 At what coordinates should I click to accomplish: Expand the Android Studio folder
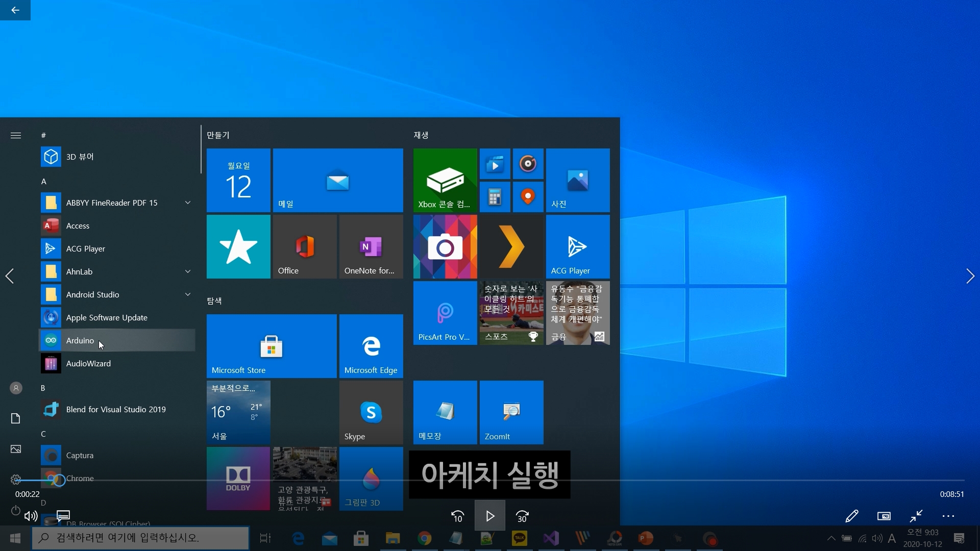[x=188, y=294]
